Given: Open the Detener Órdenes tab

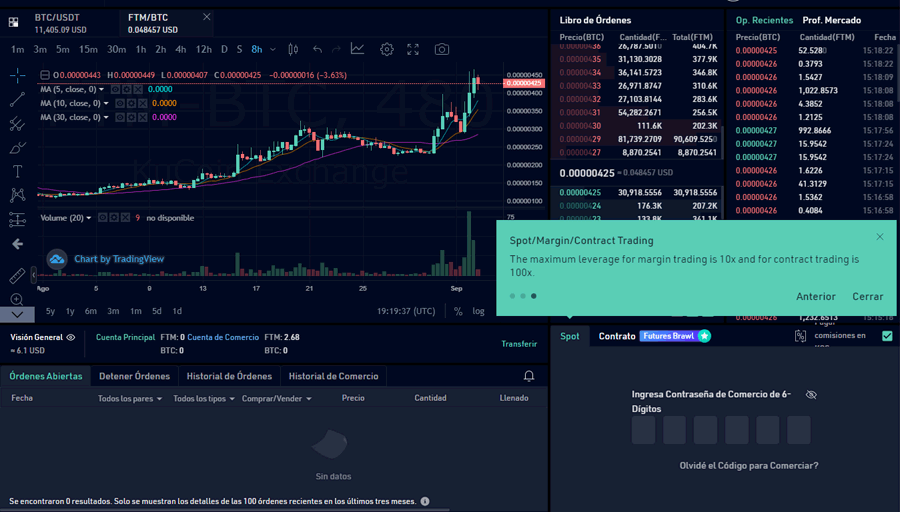Looking at the screenshot, I should (134, 376).
